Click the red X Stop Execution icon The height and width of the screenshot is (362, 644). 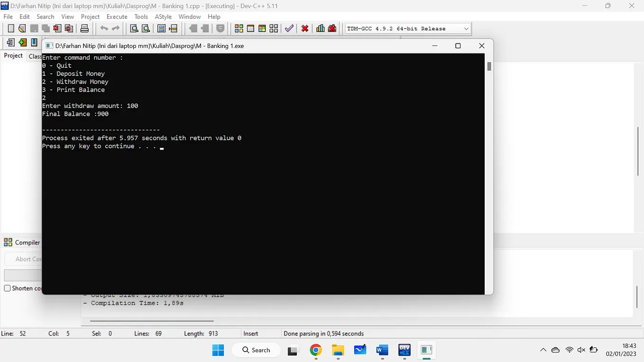pos(305,28)
